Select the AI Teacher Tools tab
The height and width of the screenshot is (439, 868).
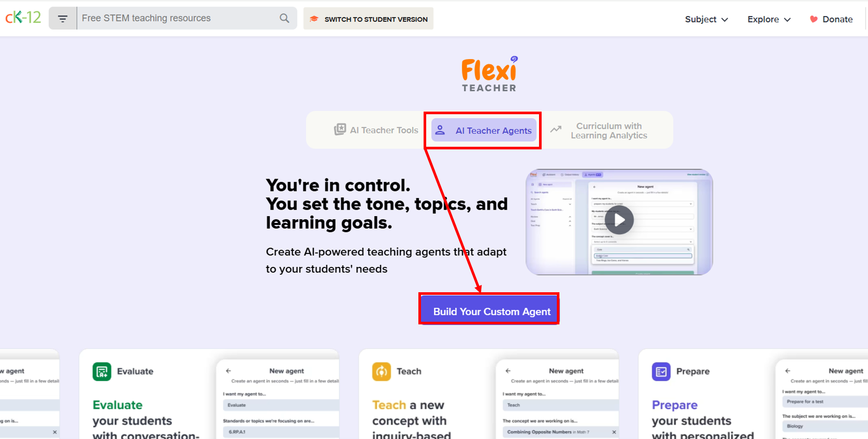coord(376,130)
